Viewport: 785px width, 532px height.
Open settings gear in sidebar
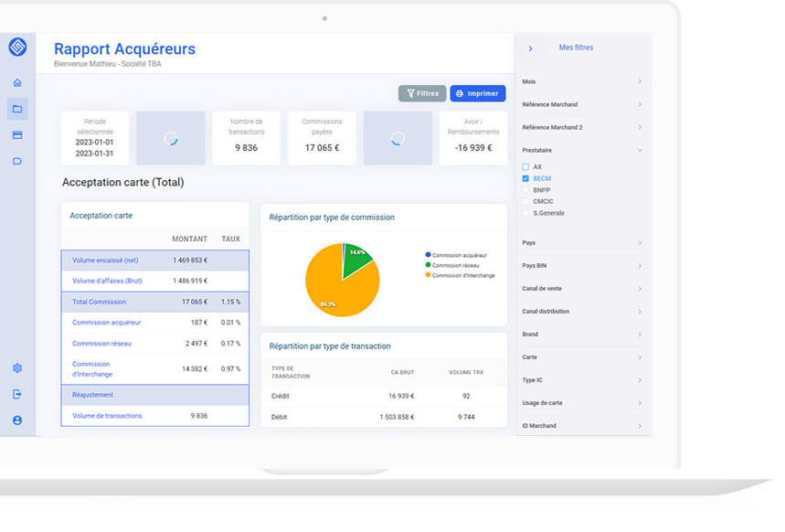(17, 368)
